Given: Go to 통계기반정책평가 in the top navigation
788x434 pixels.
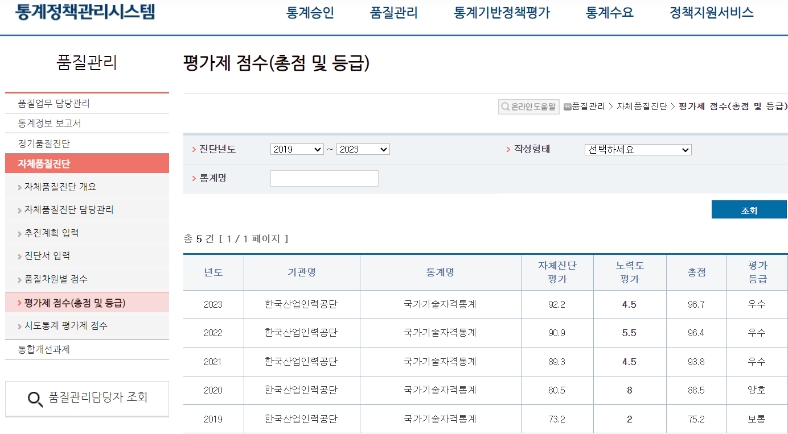Looking at the screenshot, I should tap(501, 13).
